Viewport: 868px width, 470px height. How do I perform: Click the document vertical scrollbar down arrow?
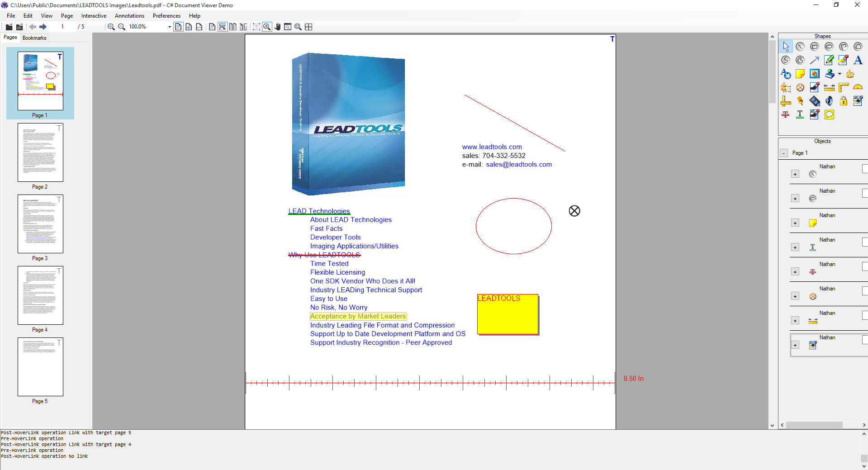pyautogui.click(x=772, y=425)
